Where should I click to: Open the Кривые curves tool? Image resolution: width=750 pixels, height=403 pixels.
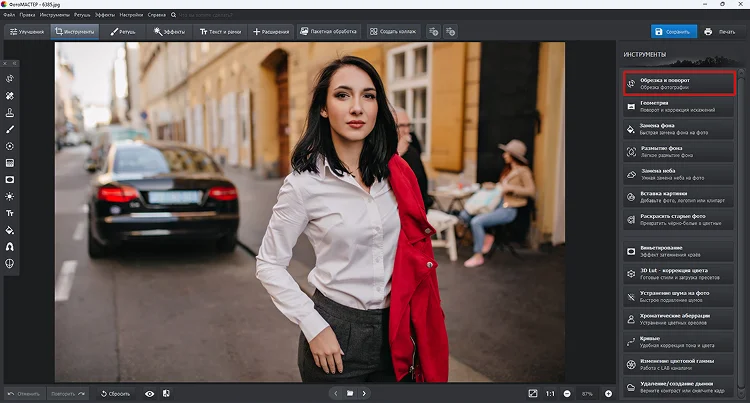point(679,342)
